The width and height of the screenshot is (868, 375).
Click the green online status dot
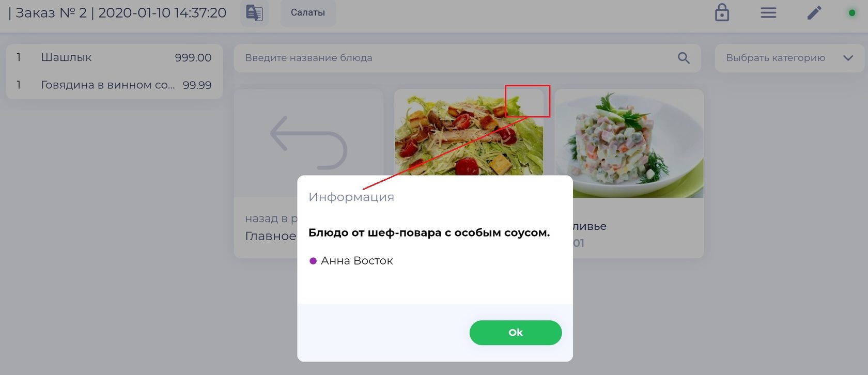point(852,12)
